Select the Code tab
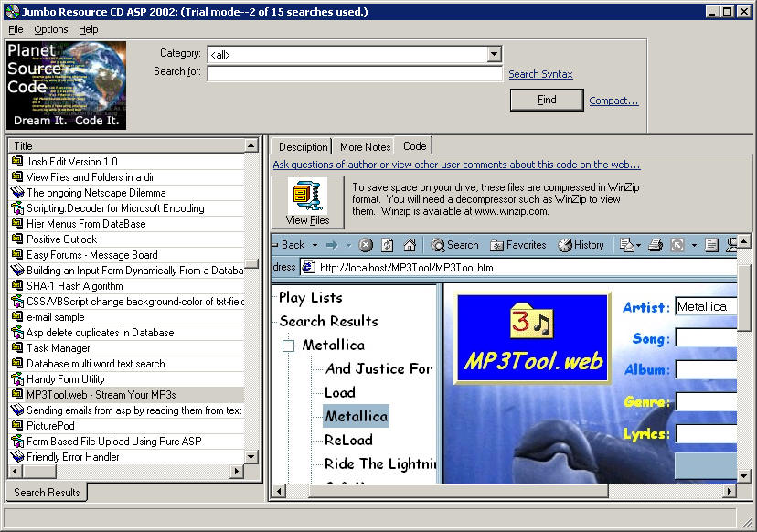The width and height of the screenshot is (757, 532). (x=414, y=145)
